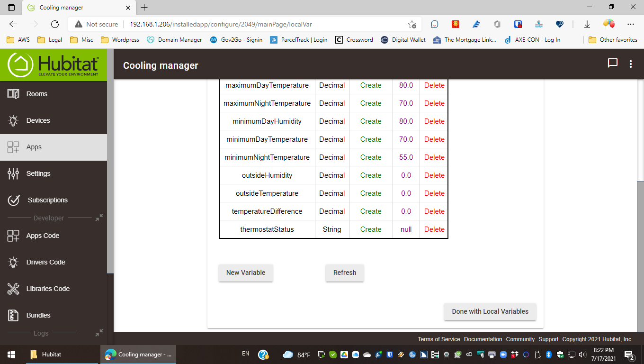
Task: Open Apps in the sidebar
Action: pos(34,147)
